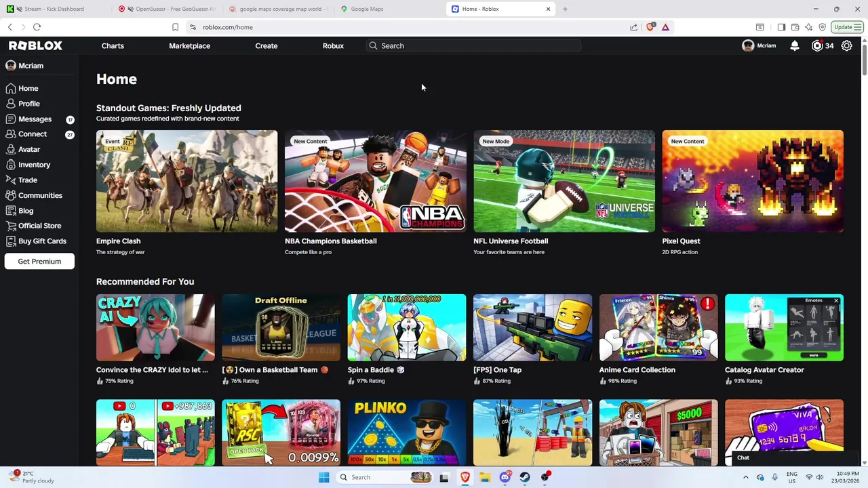Open Marketplace in the top navigation
Image resolution: width=868 pixels, height=488 pixels.
click(x=189, y=45)
